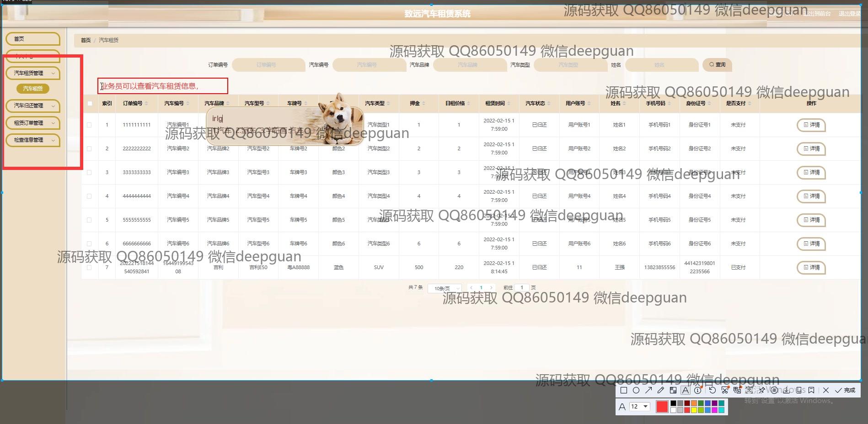Check the checkbox for row 4

click(90, 196)
